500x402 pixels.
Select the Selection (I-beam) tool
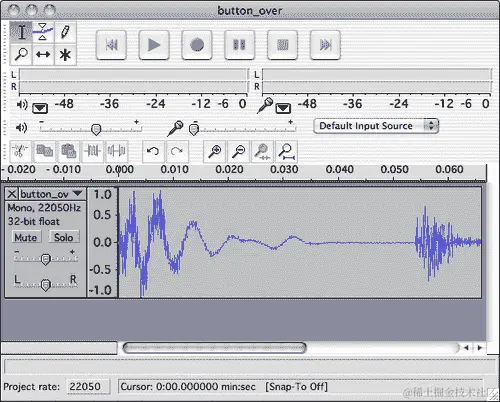(x=21, y=32)
